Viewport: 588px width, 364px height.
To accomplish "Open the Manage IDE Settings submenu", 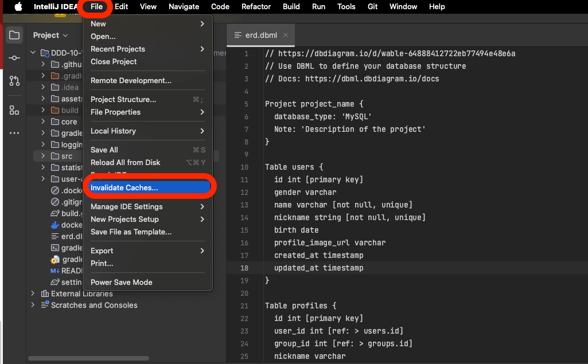I will 148,206.
